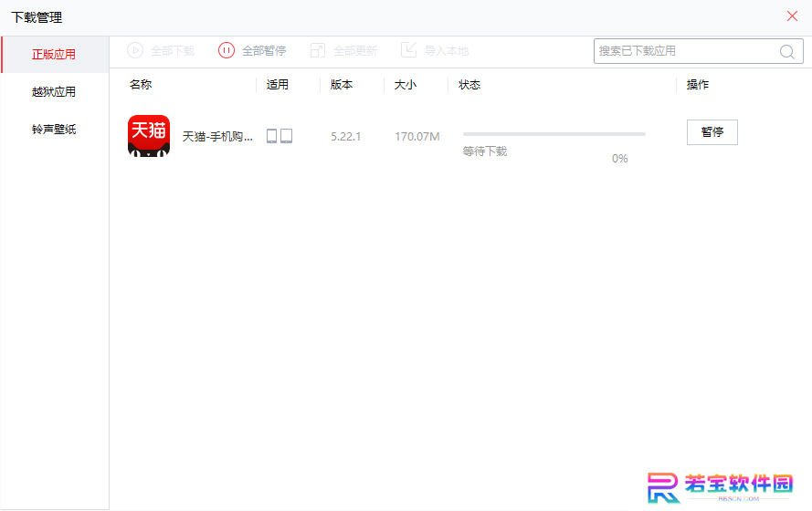Click the 全部下载 play icon

[135, 50]
